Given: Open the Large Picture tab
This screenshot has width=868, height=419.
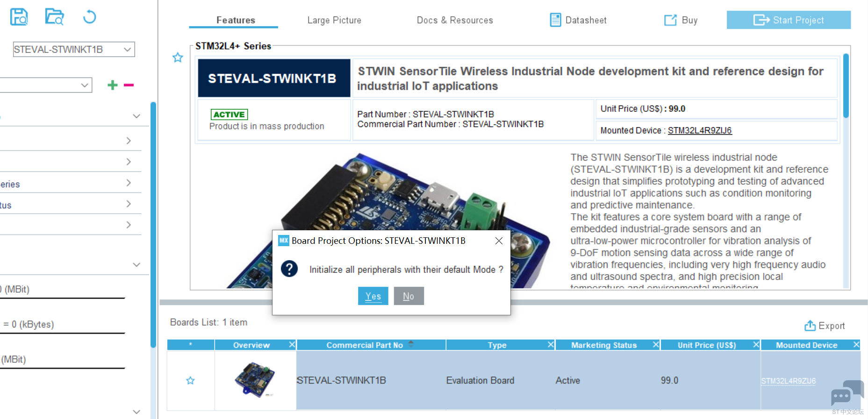Looking at the screenshot, I should 334,20.
